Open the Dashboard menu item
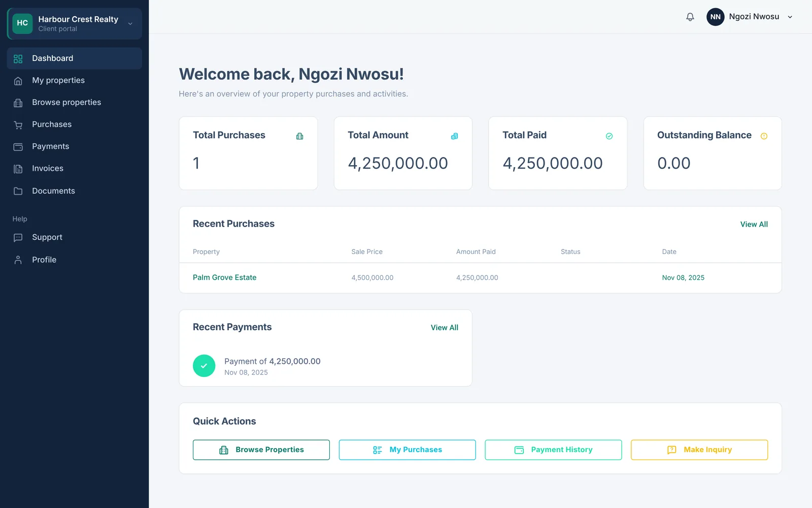The image size is (812, 508). [75, 58]
